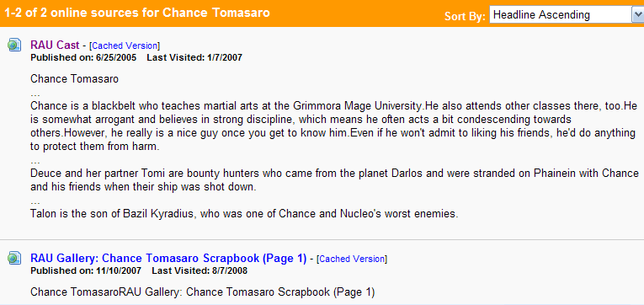The width and height of the screenshot is (644, 305).
Task: Click the blackbelt martial arts description paragraph
Action: (333, 126)
